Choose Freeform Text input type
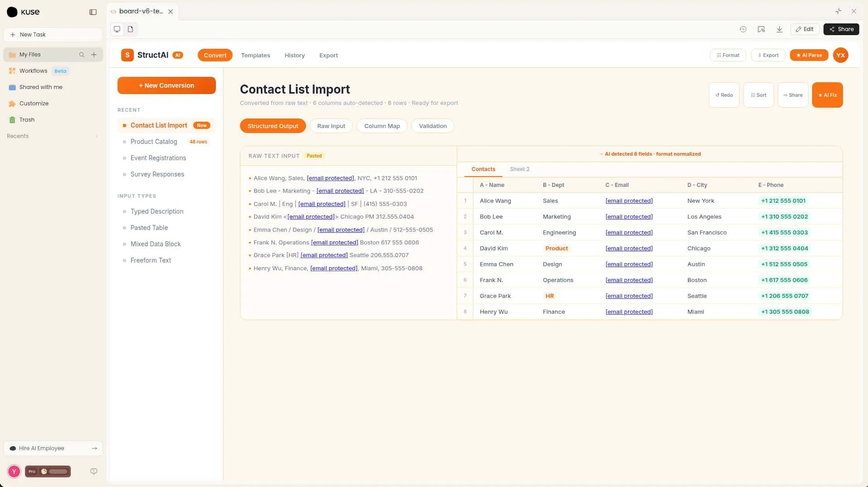The width and height of the screenshot is (868, 487). 166,260
